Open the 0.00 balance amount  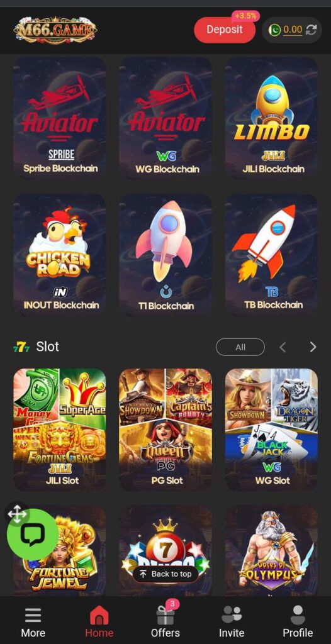(293, 30)
